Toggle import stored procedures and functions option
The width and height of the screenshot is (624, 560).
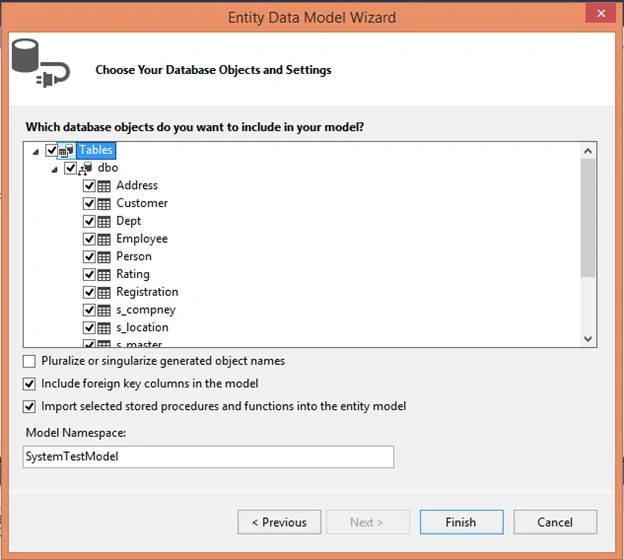pyautogui.click(x=29, y=407)
